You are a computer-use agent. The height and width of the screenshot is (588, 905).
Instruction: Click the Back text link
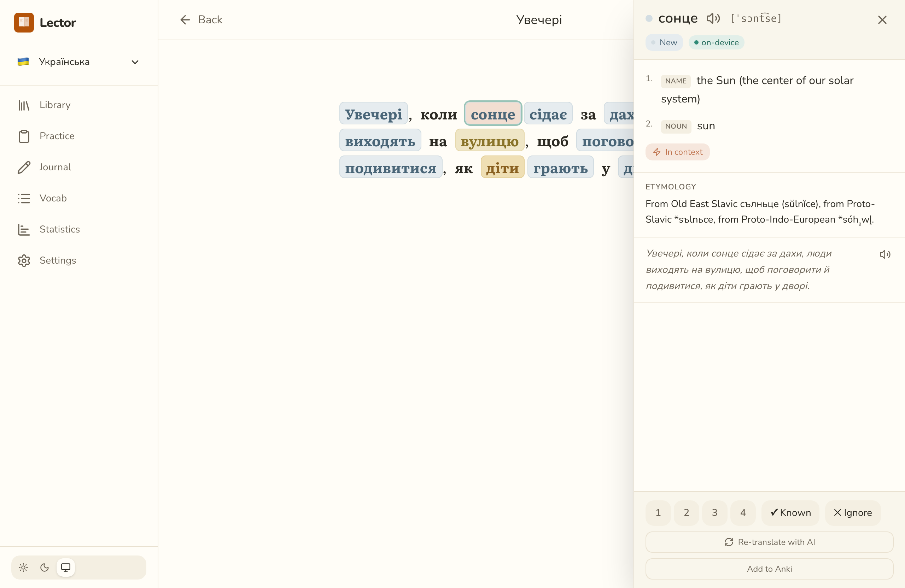click(x=210, y=20)
